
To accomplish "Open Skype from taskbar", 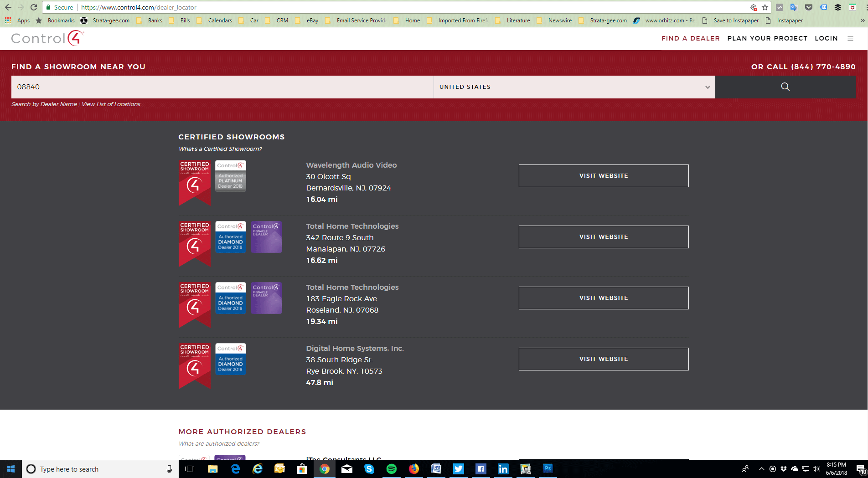I will tap(369, 469).
